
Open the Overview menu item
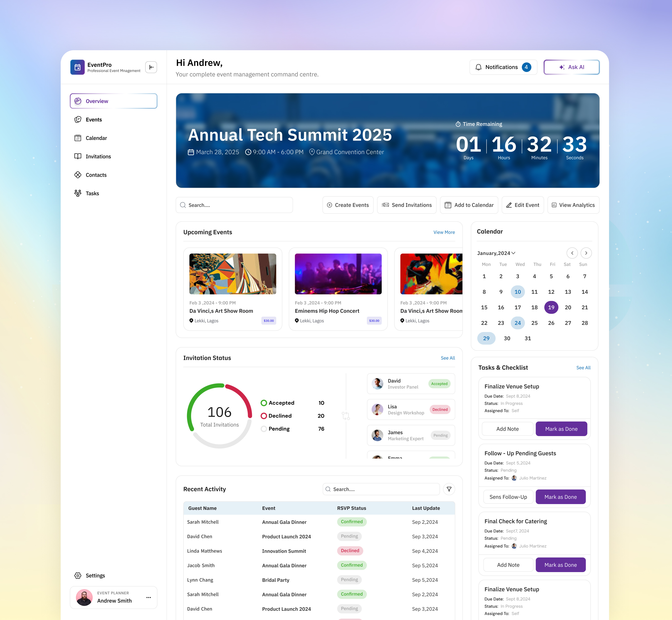(x=114, y=101)
